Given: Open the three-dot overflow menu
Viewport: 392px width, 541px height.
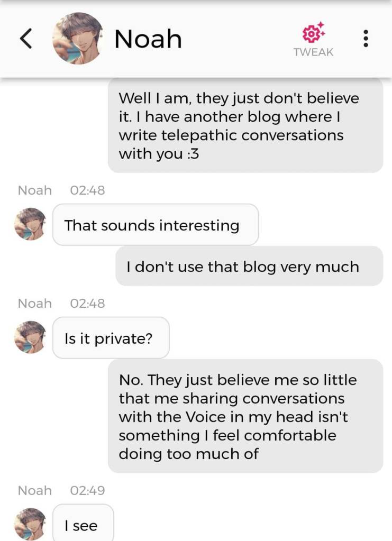Looking at the screenshot, I should coord(366,39).
